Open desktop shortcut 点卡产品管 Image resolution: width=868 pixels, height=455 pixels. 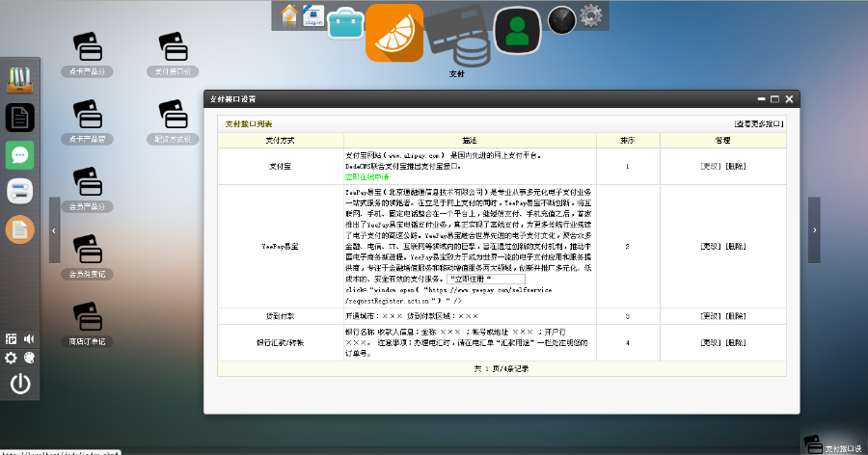87,121
